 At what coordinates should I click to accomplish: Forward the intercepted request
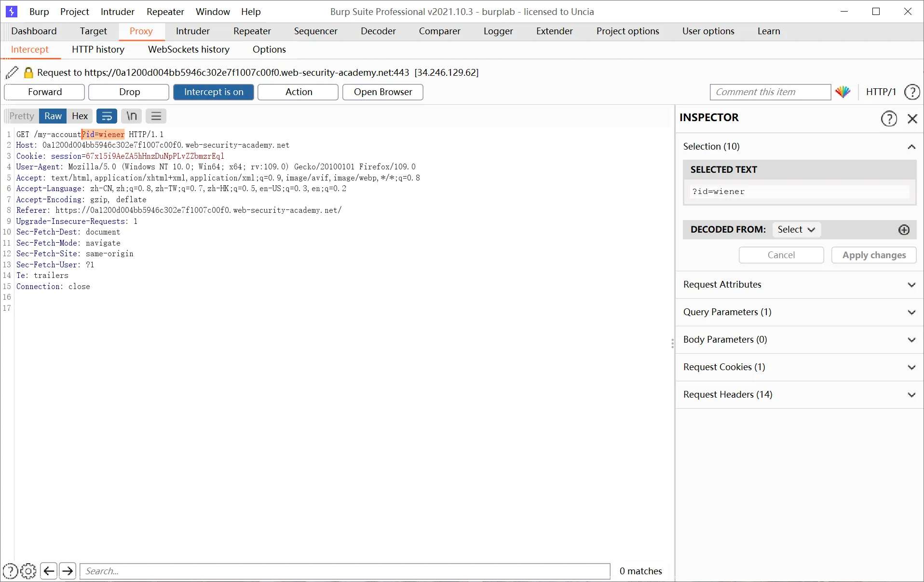point(44,92)
